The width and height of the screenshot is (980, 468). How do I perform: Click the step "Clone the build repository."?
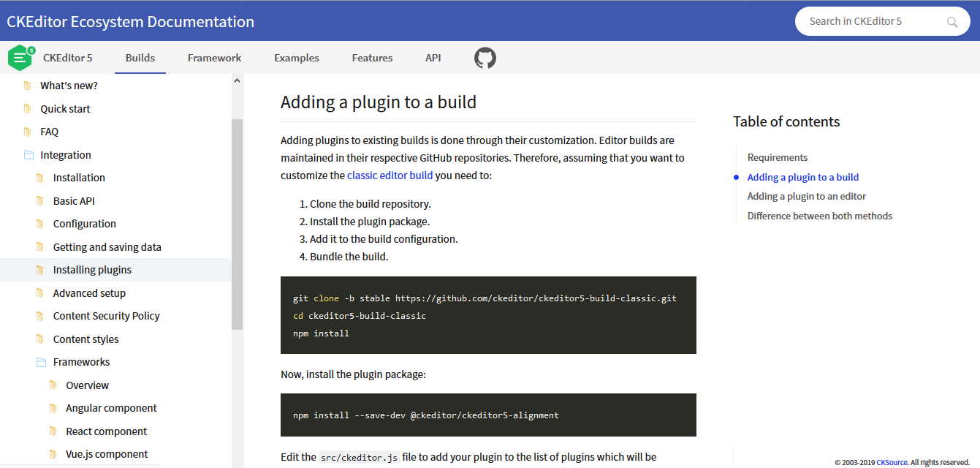[371, 204]
